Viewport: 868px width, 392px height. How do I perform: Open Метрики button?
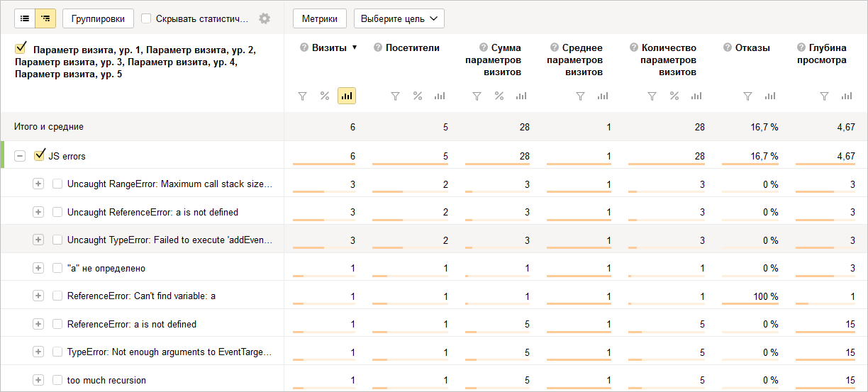320,18
